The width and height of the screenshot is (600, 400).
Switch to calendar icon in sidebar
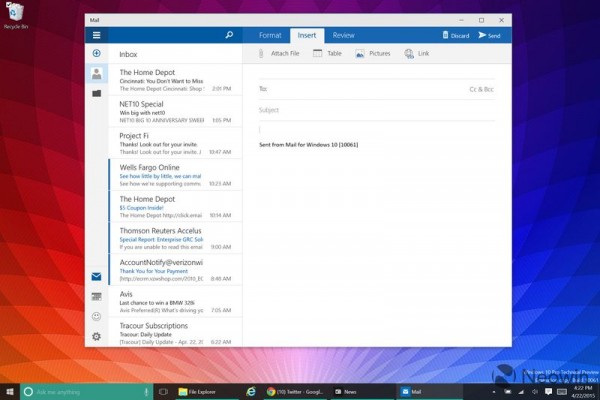(96, 296)
